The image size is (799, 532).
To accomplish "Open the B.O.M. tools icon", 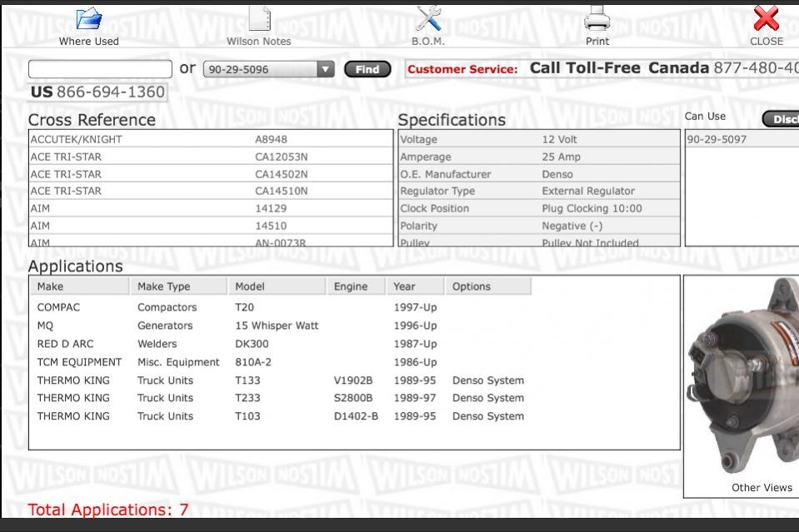I will [428, 18].
